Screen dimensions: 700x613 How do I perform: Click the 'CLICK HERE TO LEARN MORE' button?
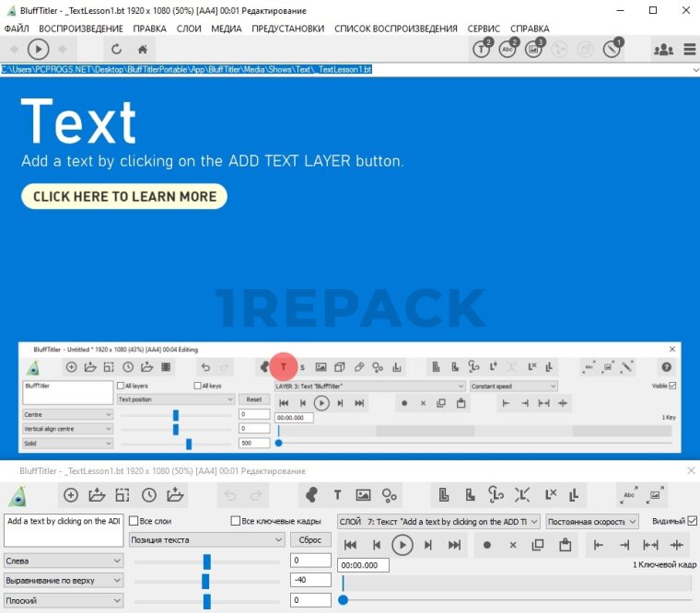click(124, 196)
